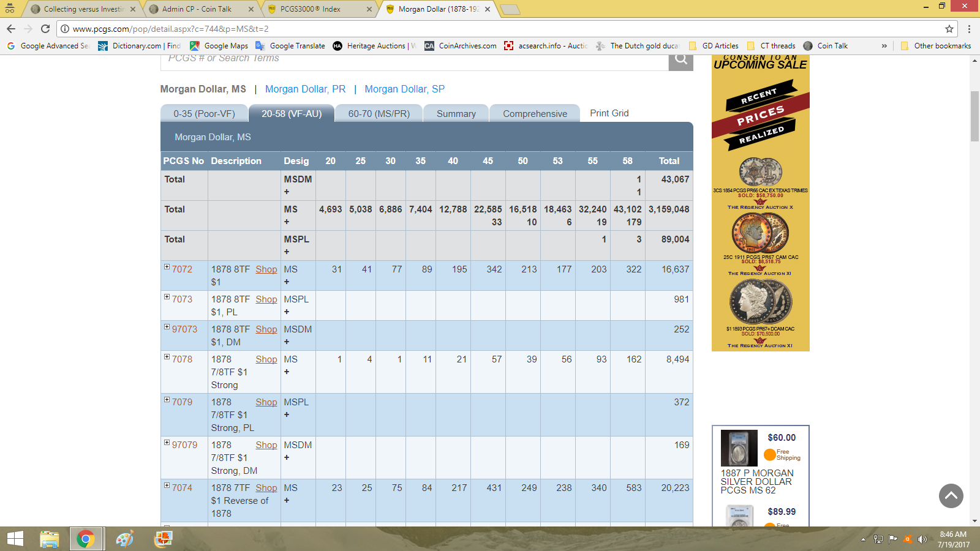Open GD Articles bookmark folder
This screenshot has height=551, width=980.
click(714, 46)
